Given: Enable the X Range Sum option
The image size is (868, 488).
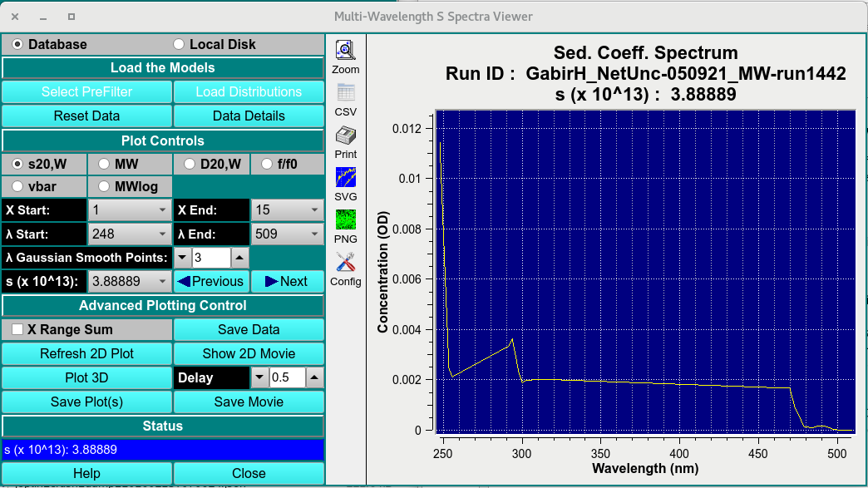Looking at the screenshot, I should 15,329.
